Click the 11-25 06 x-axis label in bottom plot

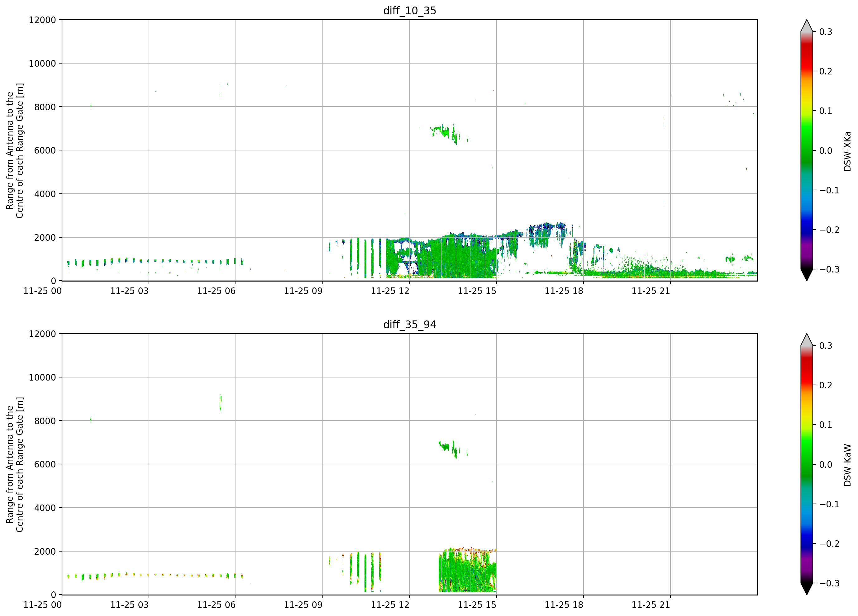[x=217, y=605]
